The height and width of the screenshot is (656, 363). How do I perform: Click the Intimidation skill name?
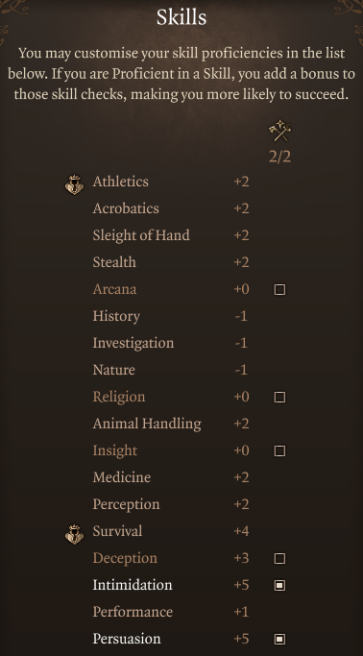point(132,585)
